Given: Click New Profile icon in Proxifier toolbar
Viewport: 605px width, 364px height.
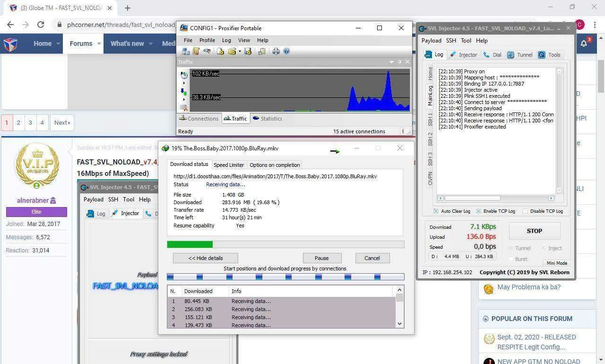Looking at the screenshot, I should [220, 51].
